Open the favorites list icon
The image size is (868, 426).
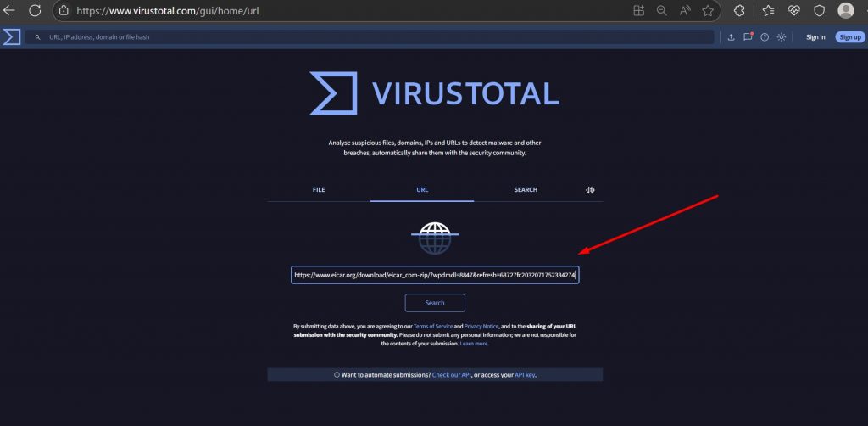[768, 10]
